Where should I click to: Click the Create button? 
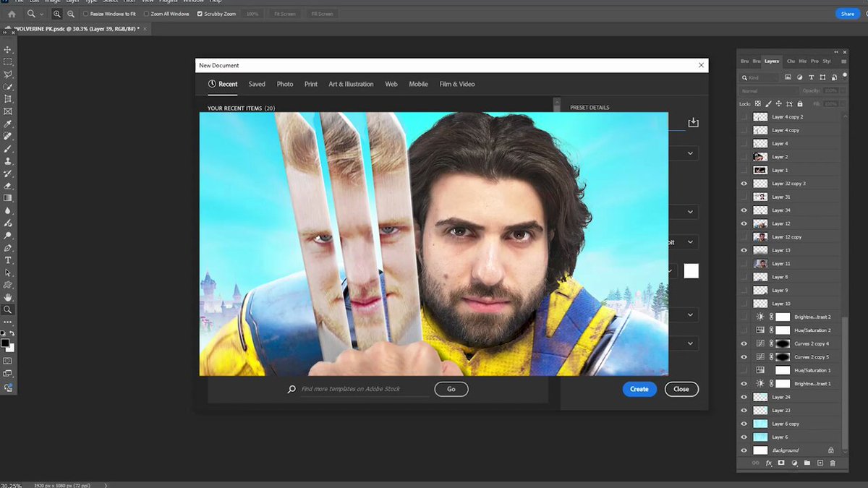tap(639, 389)
